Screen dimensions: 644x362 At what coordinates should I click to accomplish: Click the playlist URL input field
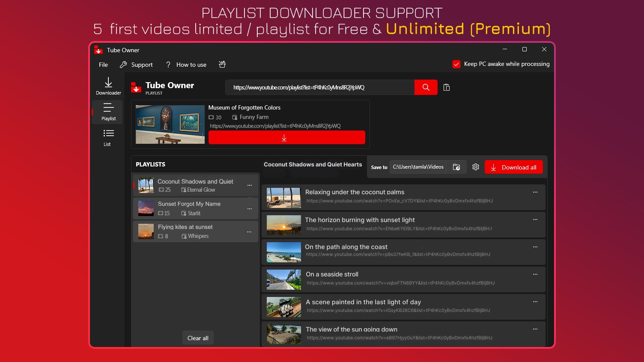click(320, 87)
